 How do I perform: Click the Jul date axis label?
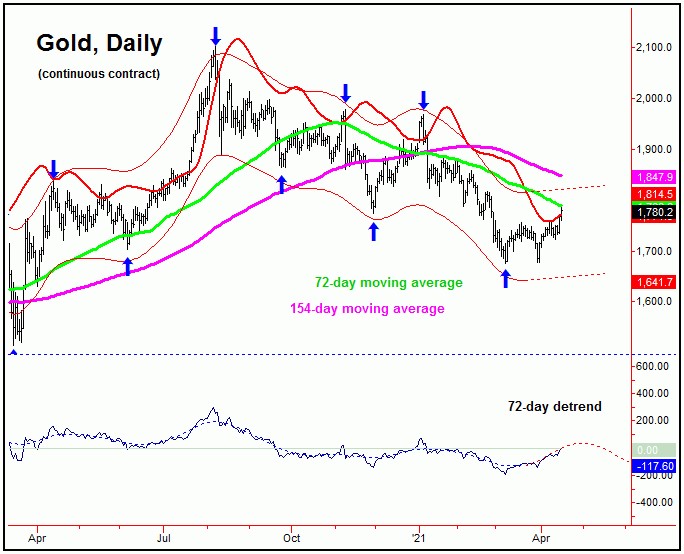164,539
